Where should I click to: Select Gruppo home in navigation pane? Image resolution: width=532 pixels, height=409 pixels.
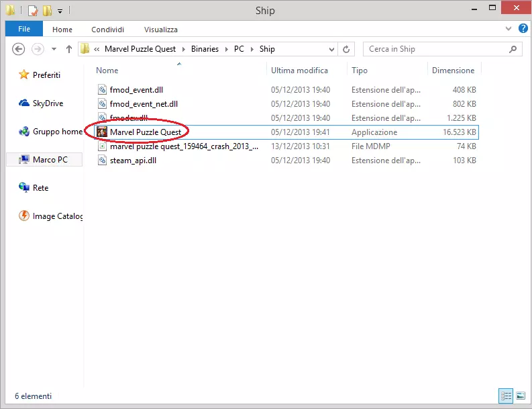pos(57,132)
